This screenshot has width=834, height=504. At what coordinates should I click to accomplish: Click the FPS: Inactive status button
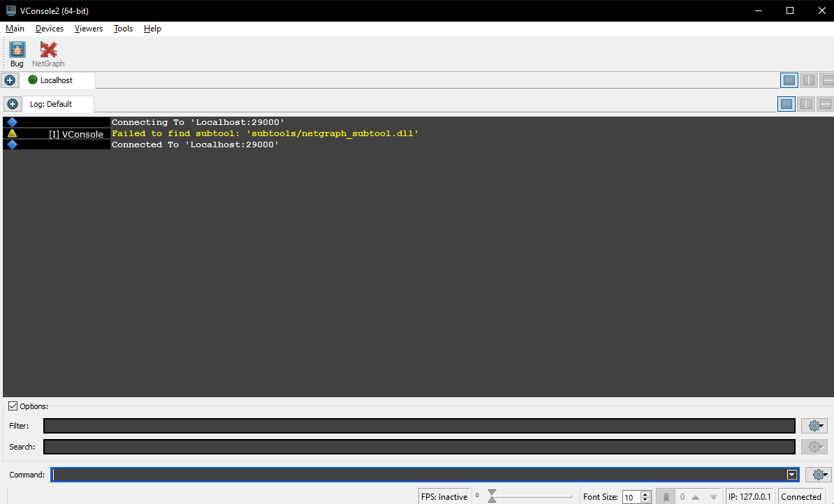(x=444, y=497)
